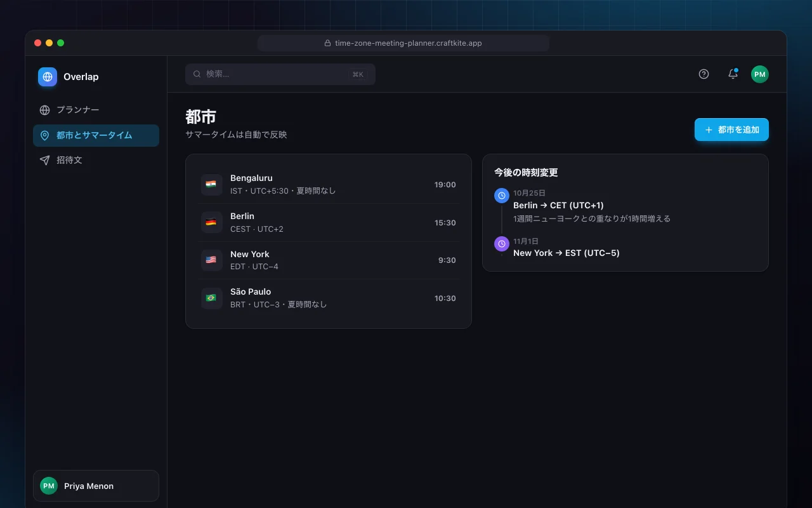Click the India flag icon for Bengaluru

click(211, 185)
